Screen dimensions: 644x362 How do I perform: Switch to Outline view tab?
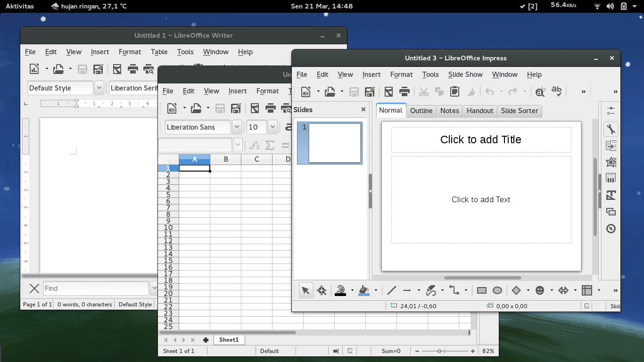pyautogui.click(x=421, y=111)
